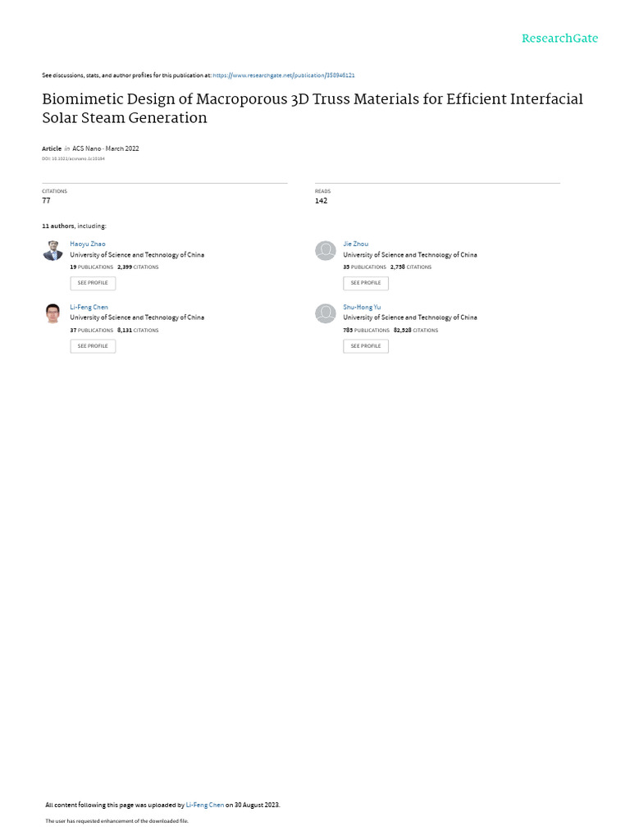Open Haoyu Zhao's author name link
This screenshot has width=630, height=840.
[87, 244]
